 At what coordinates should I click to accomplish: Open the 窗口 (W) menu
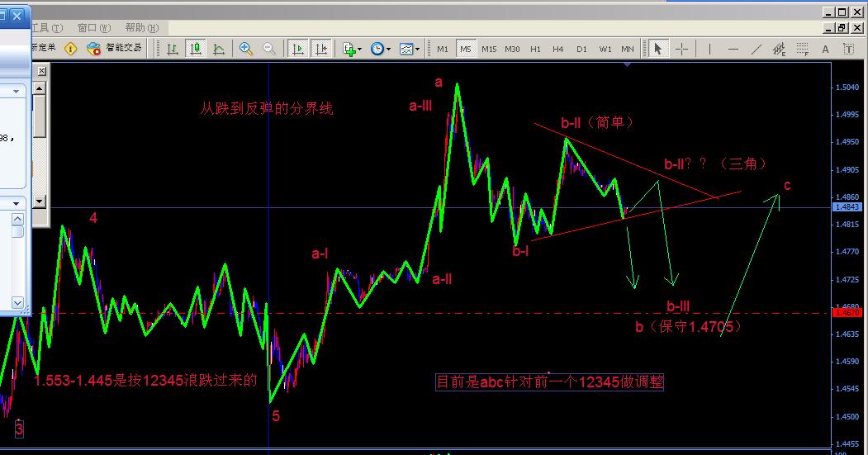point(94,28)
